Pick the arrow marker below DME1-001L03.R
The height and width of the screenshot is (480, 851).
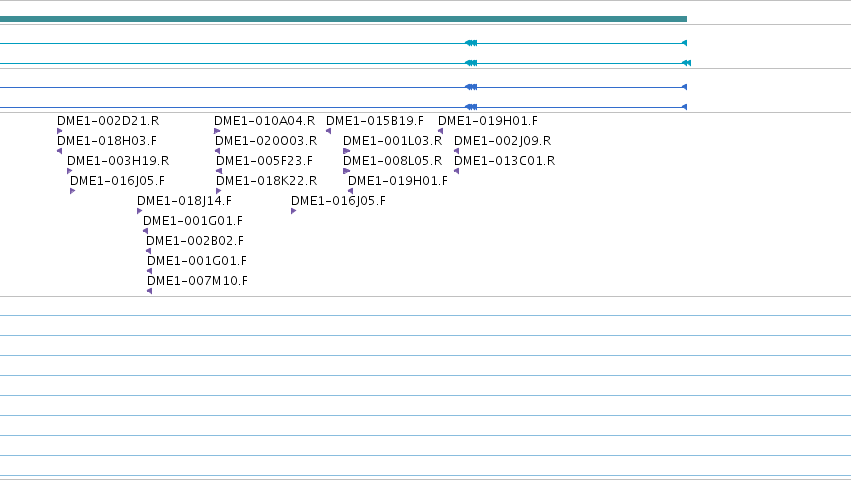pos(347,151)
